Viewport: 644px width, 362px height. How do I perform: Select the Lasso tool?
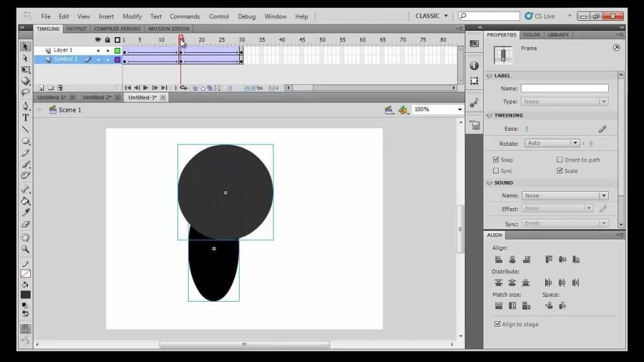point(25,92)
